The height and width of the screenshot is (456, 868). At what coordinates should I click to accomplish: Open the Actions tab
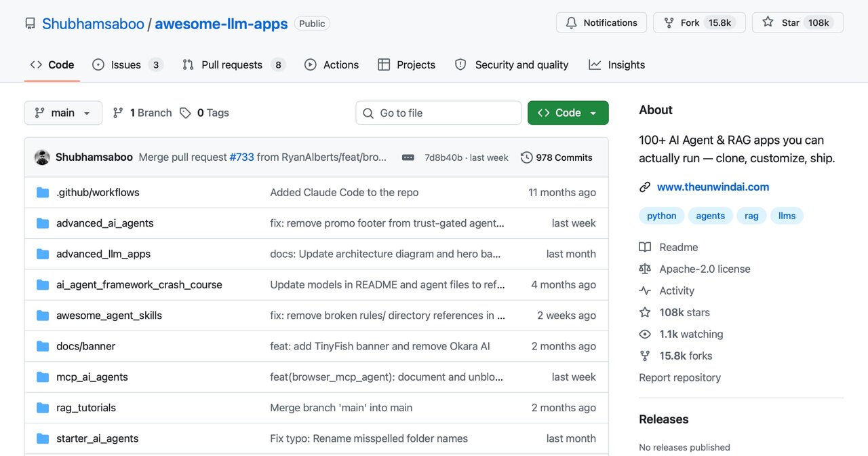point(332,64)
